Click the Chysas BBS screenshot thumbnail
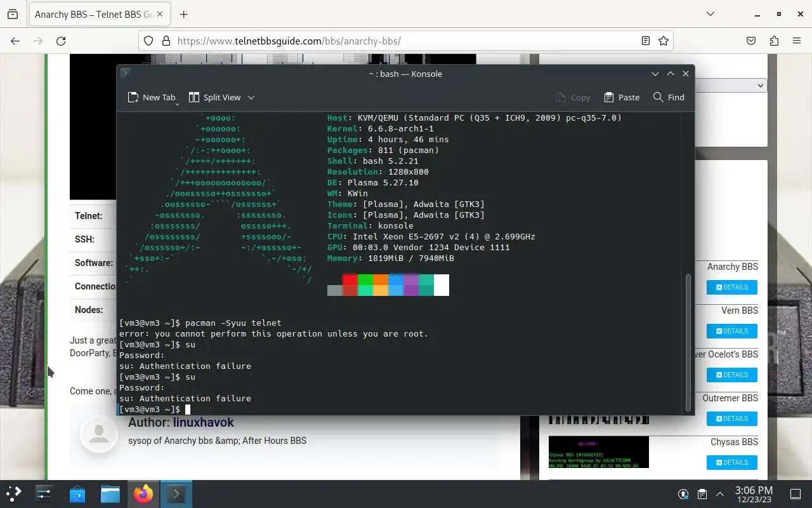 599,451
